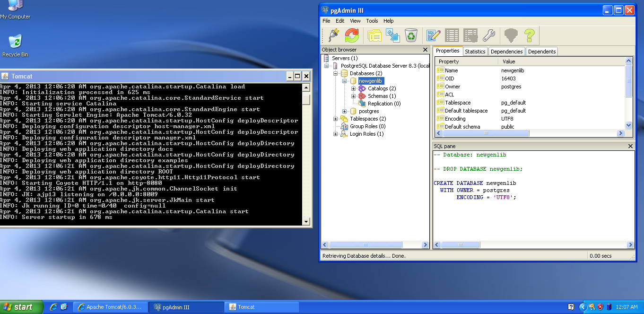644x314 pixels.
Task: Expand the Catalogs (2) node
Action: 354,88
